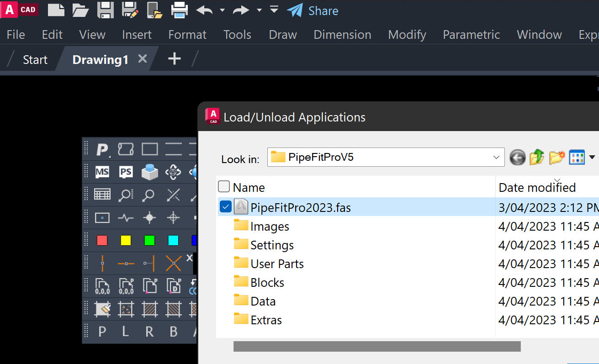Click the orange horizontal line with node icon
The width and height of the screenshot is (599, 364).
tap(126, 264)
